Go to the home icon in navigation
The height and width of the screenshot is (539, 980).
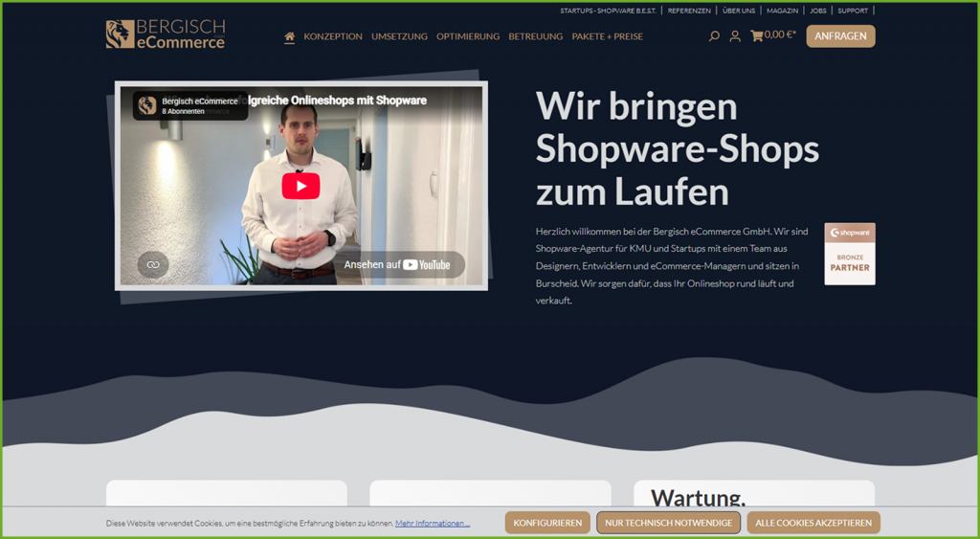point(289,36)
